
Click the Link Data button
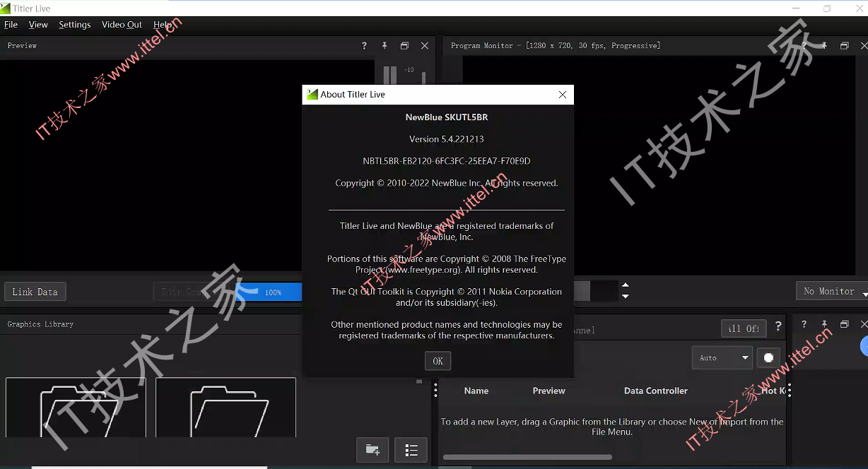pyautogui.click(x=35, y=292)
